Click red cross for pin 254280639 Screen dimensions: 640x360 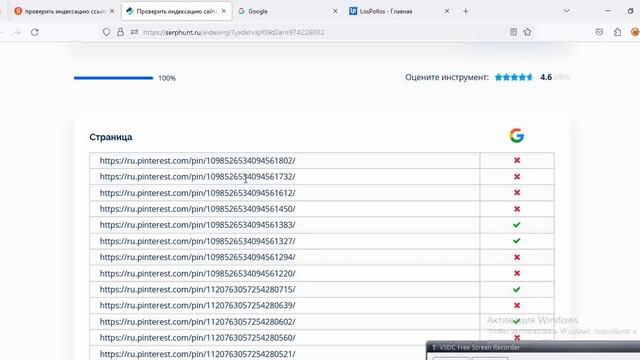(517, 305)
